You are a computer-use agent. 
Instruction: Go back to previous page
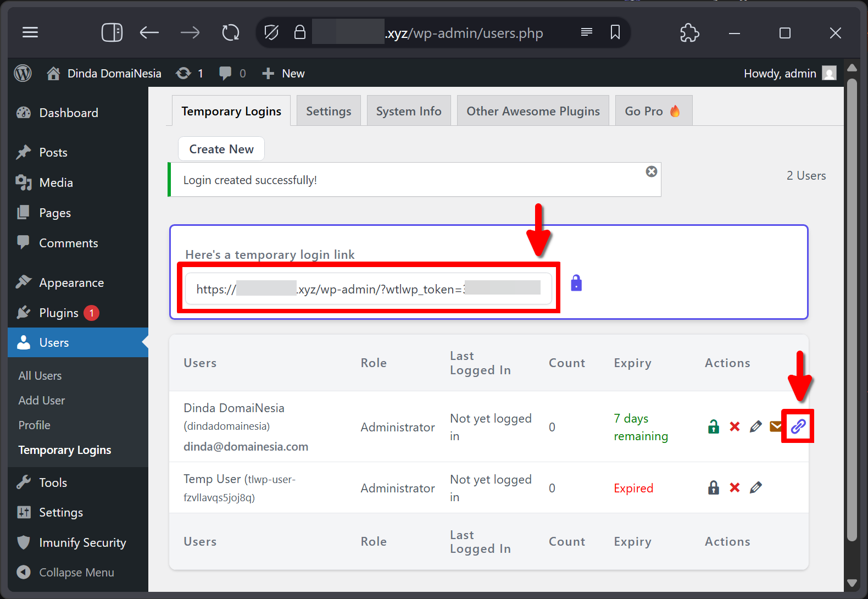149,32
